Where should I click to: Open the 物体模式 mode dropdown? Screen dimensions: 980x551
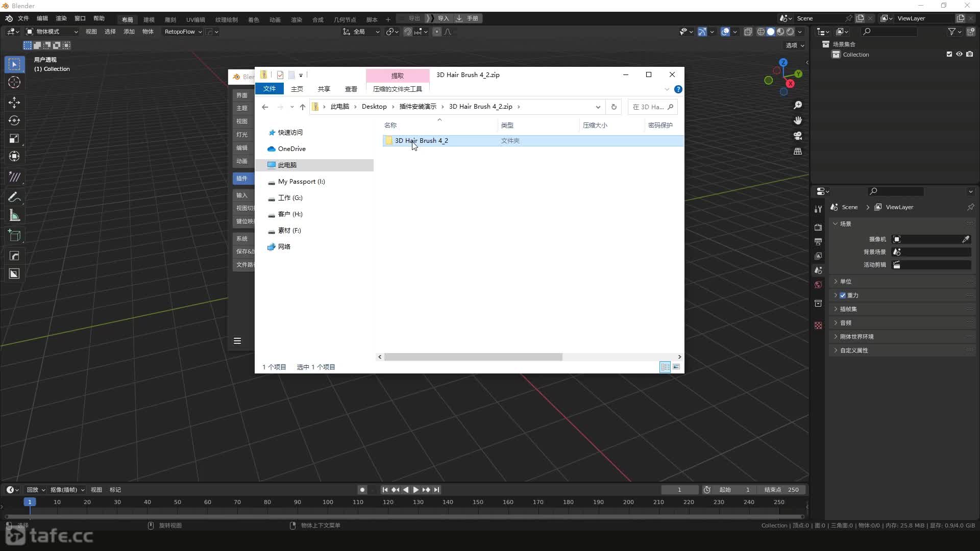[x=52, y=32]
